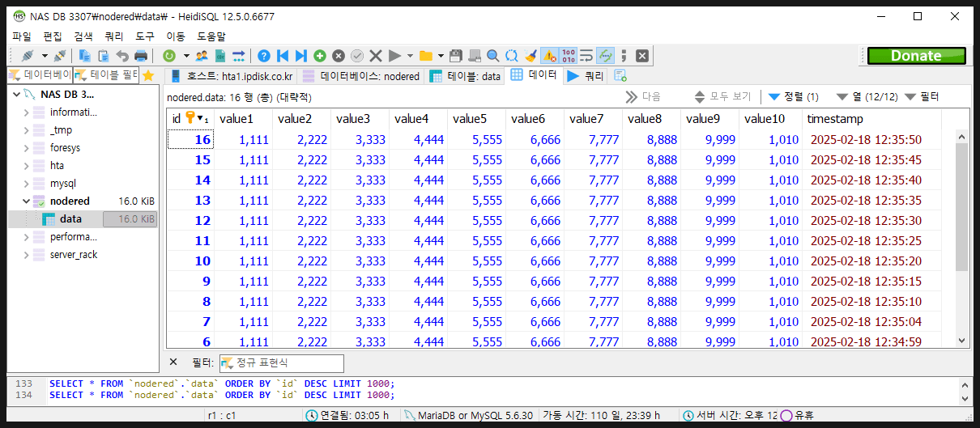Open the 쿼리 menu

pos(114,36)
